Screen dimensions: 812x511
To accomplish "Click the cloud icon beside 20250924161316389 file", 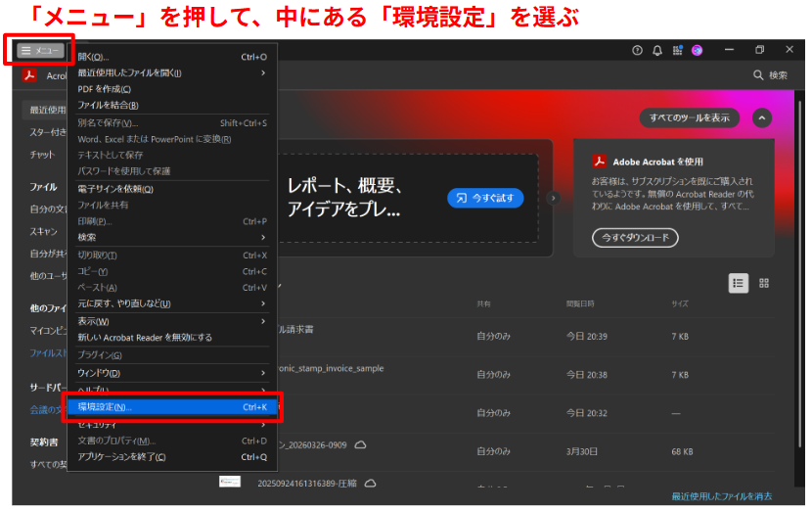I will pyautogui.click(x=370, y=483).
